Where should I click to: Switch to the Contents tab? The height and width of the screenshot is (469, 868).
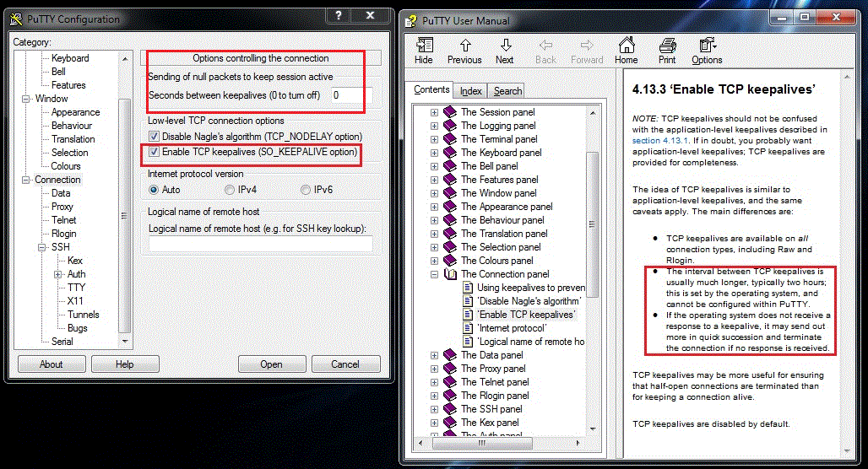431,89
